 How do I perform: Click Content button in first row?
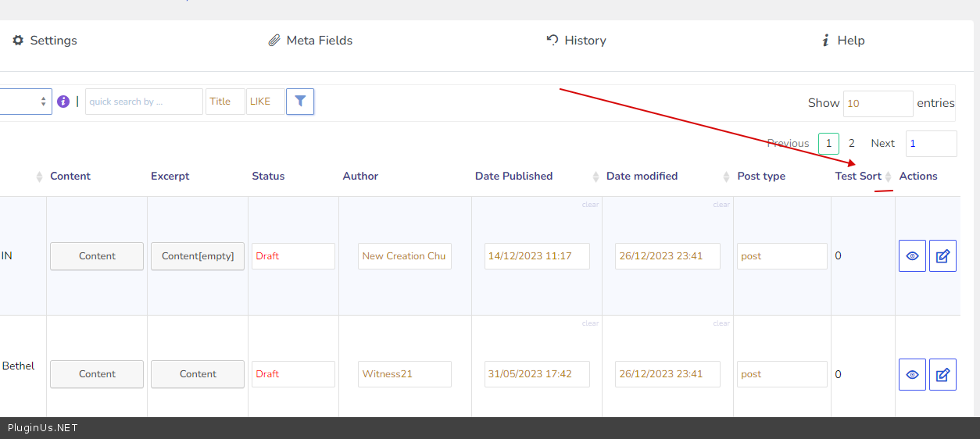pos(97,256)
